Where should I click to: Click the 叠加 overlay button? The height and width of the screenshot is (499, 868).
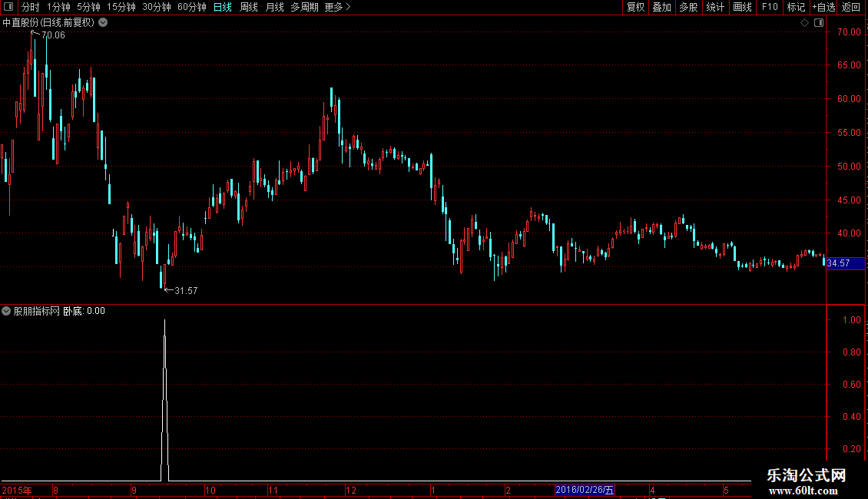(x=661, y=7)
